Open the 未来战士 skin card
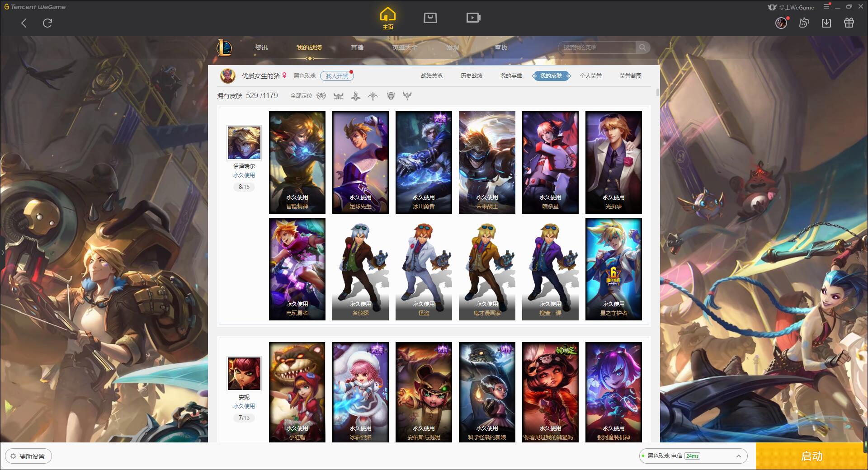Image resolution: width=868 pixels, height=470 pixels. (487, 162)
